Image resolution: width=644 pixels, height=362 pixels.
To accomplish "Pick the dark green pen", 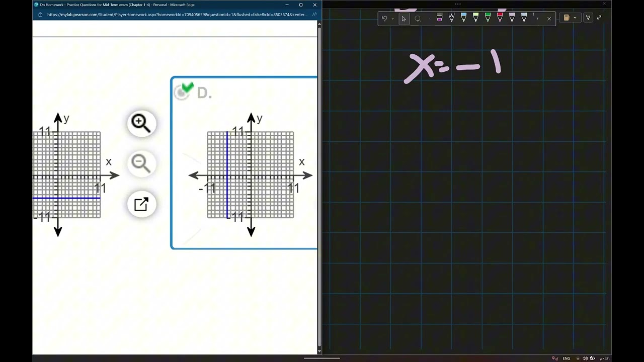I will [488, 18].
